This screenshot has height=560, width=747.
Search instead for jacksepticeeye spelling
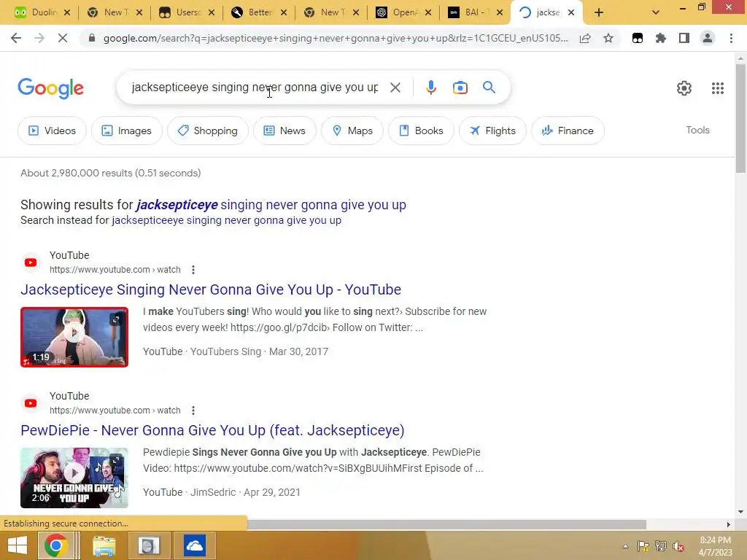click(226, 220)
